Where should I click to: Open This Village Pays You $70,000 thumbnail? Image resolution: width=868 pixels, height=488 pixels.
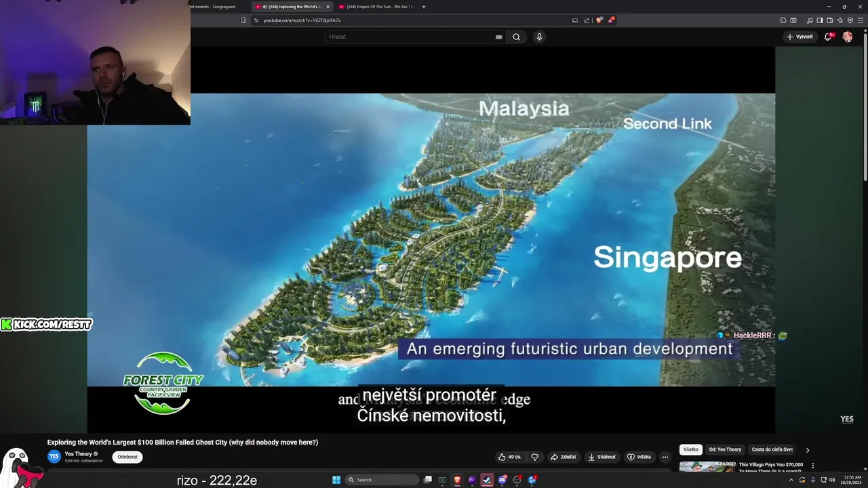click(x=707, y=466)
